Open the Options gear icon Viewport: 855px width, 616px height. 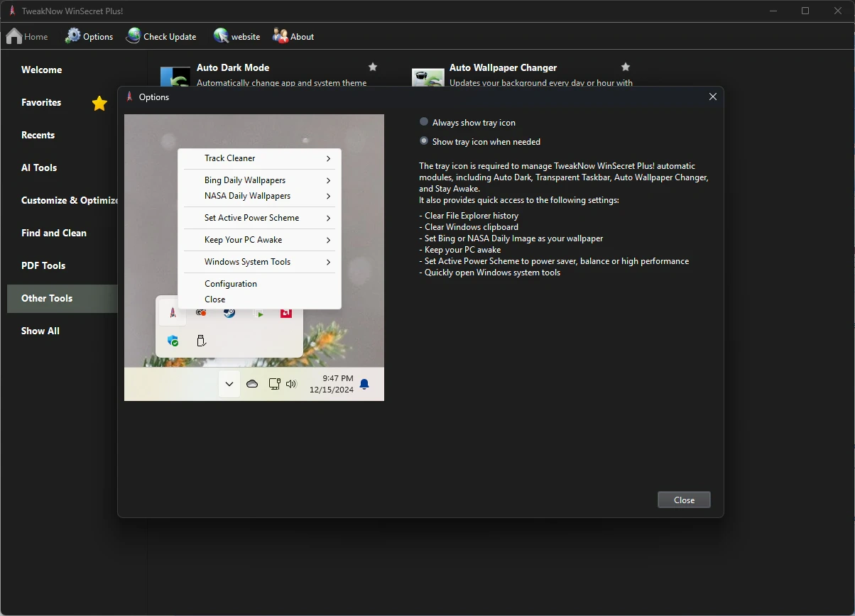click(x=73, y=35)
